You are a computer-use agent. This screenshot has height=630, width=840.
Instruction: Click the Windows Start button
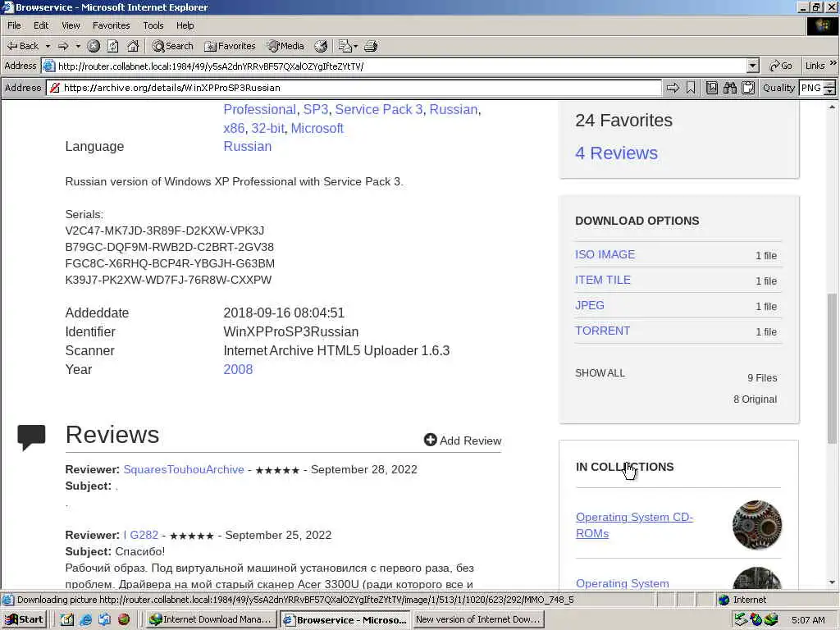[24, 619]
